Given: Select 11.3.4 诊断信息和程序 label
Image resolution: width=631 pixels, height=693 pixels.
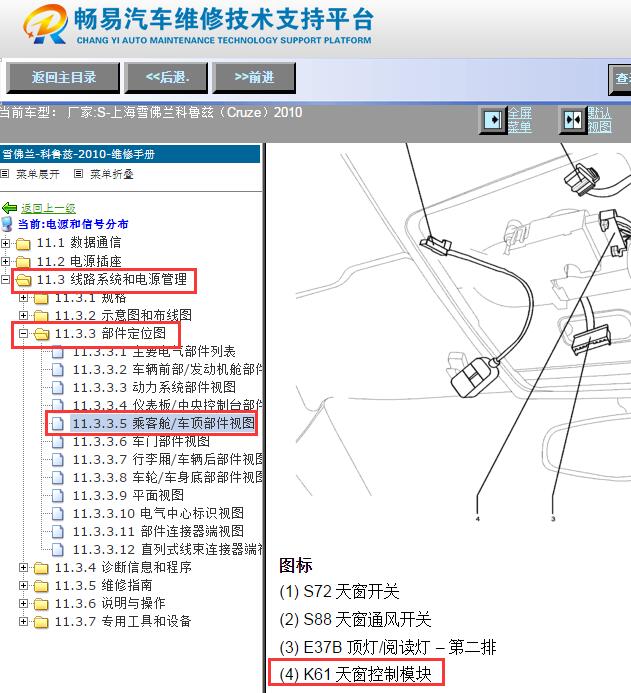Looking at the screenshot, I should [x=123, y=567].
